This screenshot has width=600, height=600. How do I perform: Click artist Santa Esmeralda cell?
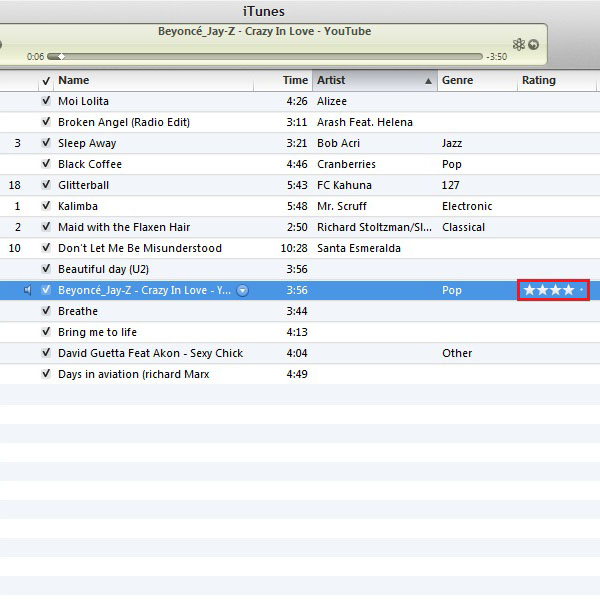coord(359,248)
